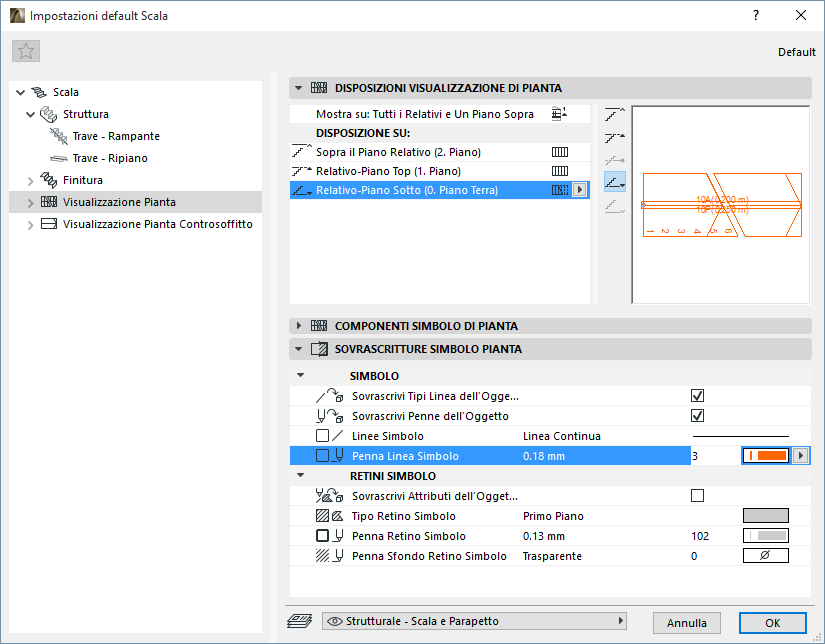Expand the Finitura tree node
The height and width of the screenshot is (644, 825).
31,180
